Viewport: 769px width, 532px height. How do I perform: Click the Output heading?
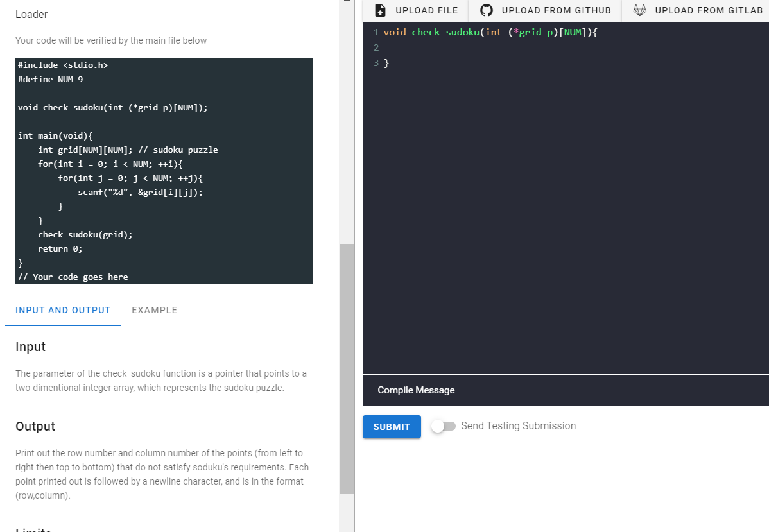pos(35,426)
